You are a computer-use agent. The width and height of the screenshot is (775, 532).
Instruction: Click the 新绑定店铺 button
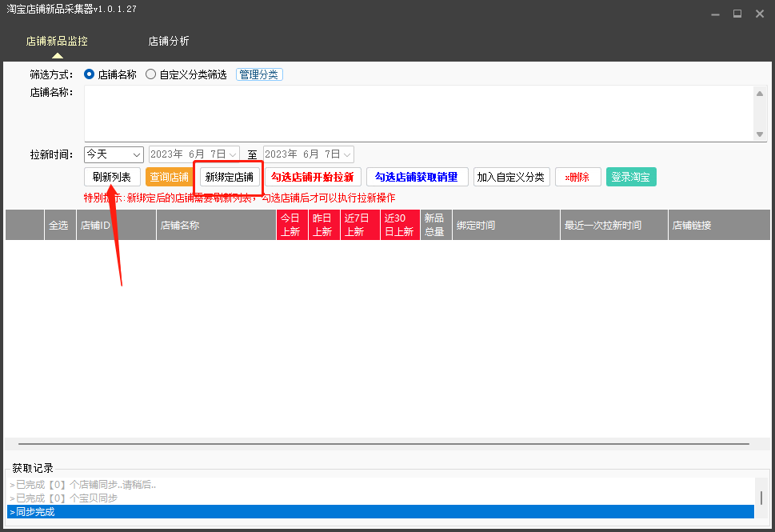230,177
